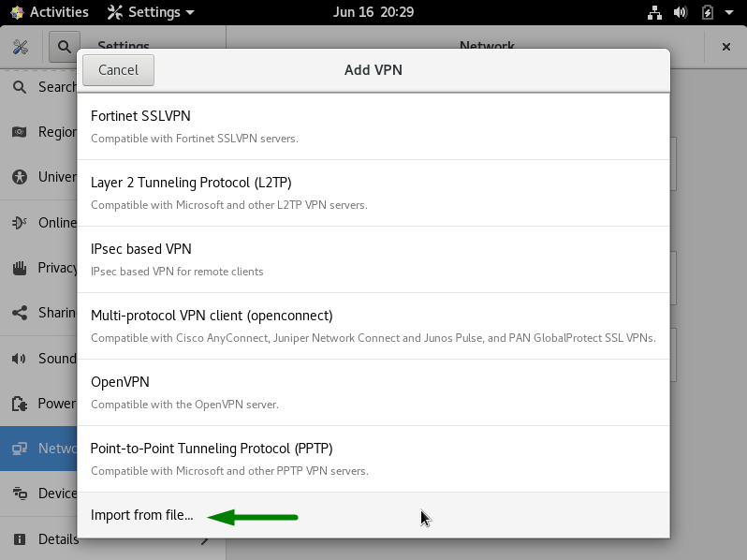747x560 pixels.
Task: Open the Online Accounts sidebar icon
Action: coord(19,222)
